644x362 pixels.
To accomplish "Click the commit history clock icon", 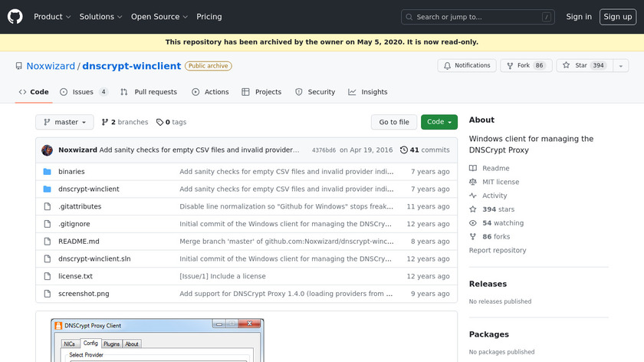I will click(x=404, y=150).
